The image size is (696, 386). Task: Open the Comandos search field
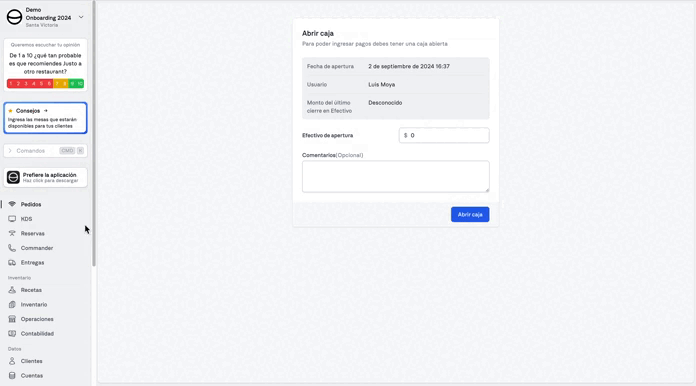(45, 151)
